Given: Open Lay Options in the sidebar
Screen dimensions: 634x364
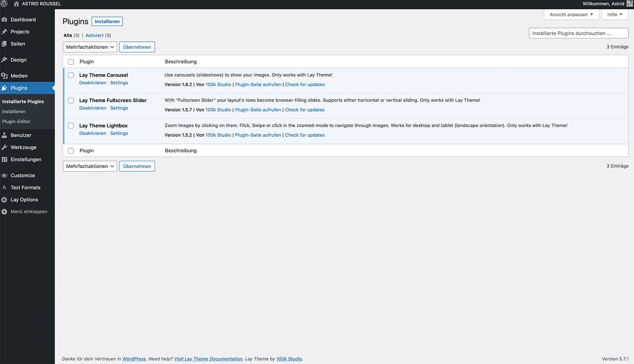Looking at the screenshot, I should tap(24, 199).
